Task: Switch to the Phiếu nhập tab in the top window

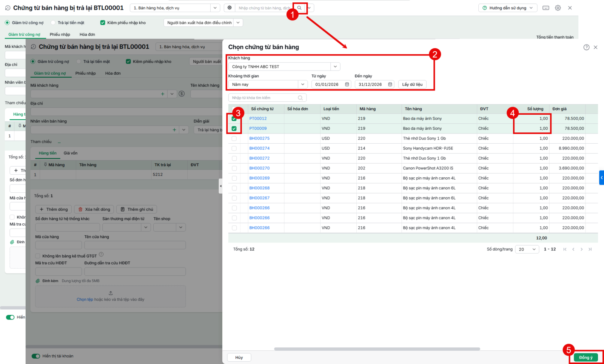Action: [x=60, y=34]
